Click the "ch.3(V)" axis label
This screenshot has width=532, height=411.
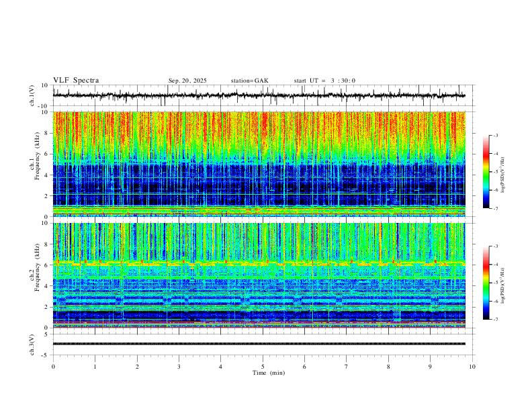click(32, 345)
